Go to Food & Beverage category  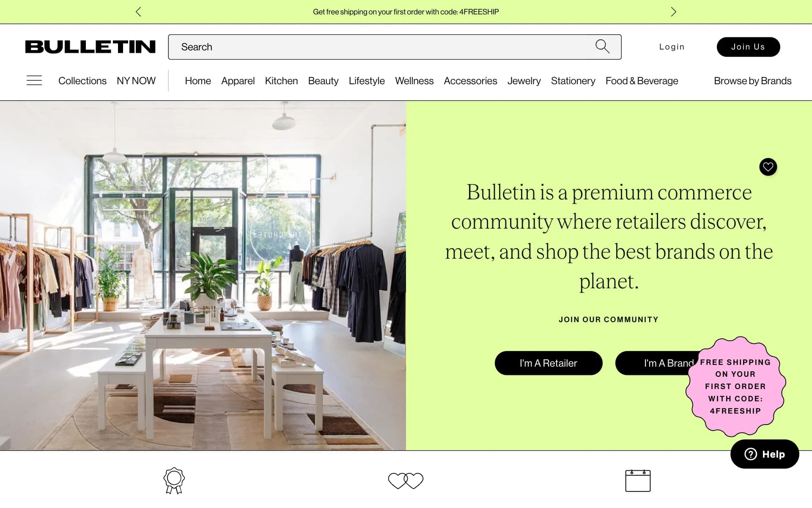point(642,81)
